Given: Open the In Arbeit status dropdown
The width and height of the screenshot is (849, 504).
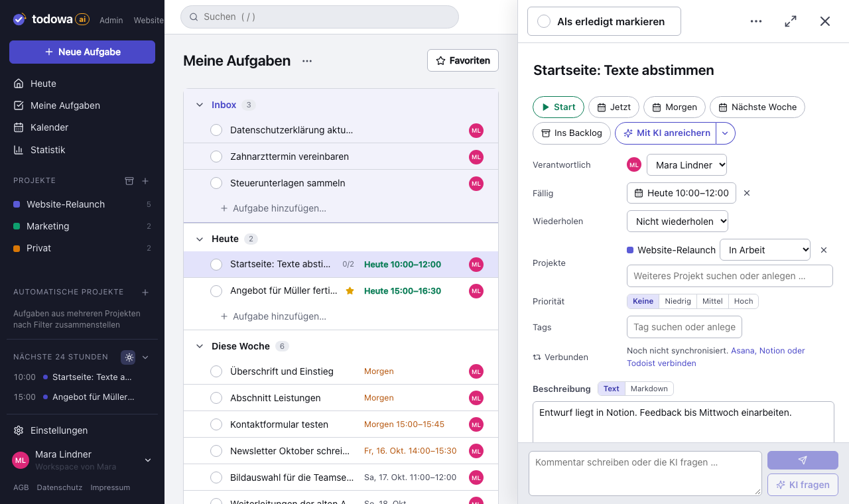Looking at the screenshot, I should (x=765, y=250).
